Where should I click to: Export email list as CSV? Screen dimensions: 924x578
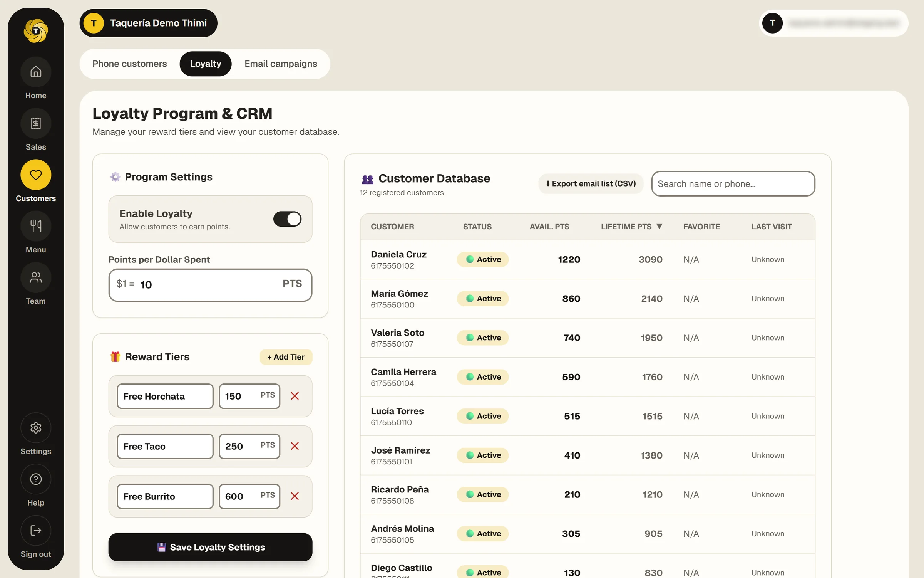(591, 184)
